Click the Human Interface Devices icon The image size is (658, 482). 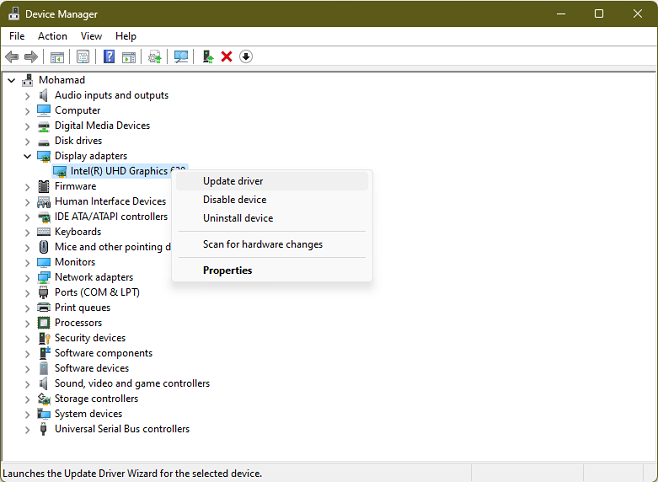pos(44,202)
